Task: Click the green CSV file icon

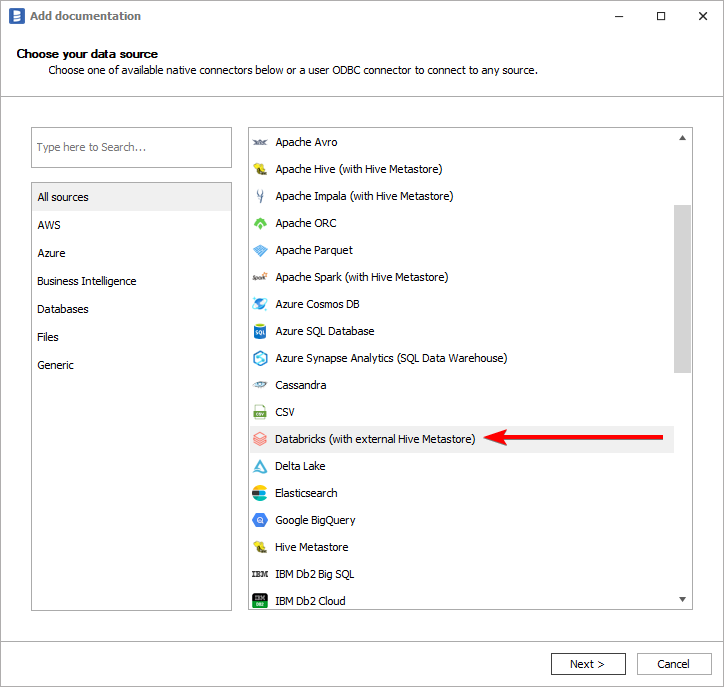Action: click(x=259, y=412)
